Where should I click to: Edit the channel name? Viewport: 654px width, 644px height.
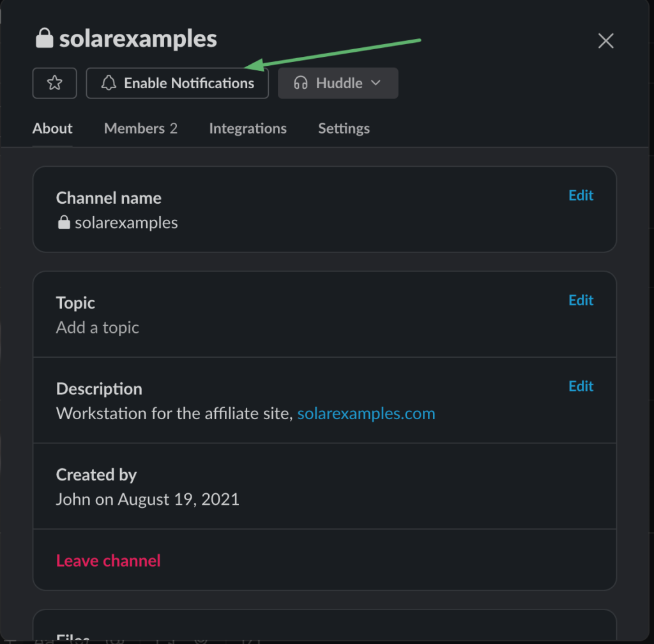pyautogui.click(x=581, y=195)
